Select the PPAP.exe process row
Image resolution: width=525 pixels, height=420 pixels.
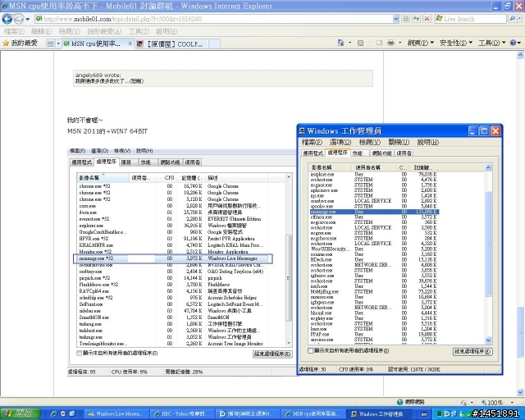click(x=374, y=334)
